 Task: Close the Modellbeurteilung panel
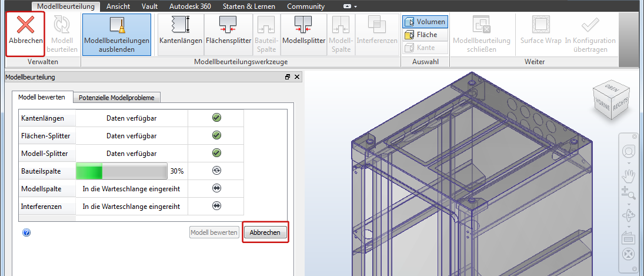297,77
